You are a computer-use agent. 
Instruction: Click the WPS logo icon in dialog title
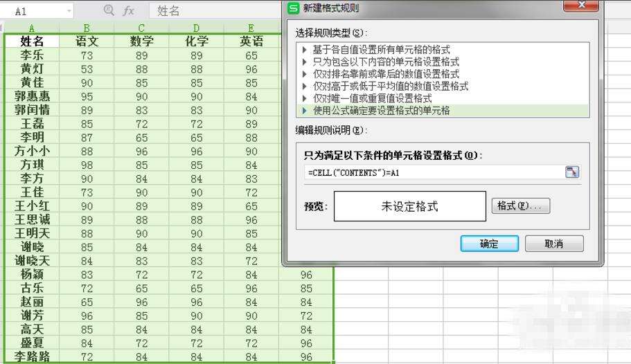[294, 8]
